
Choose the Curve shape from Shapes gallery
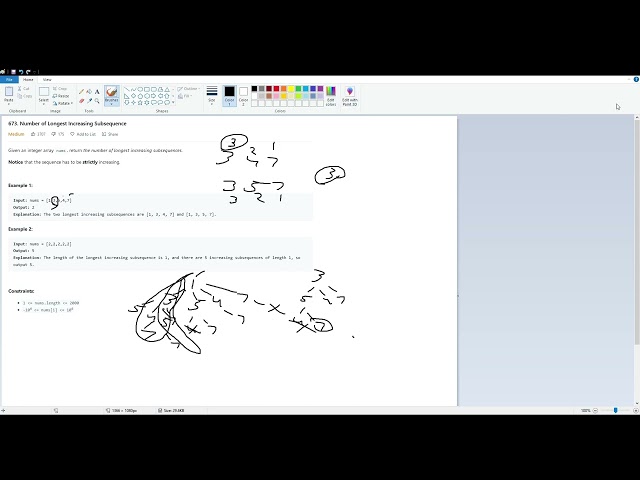click(133, 89)
